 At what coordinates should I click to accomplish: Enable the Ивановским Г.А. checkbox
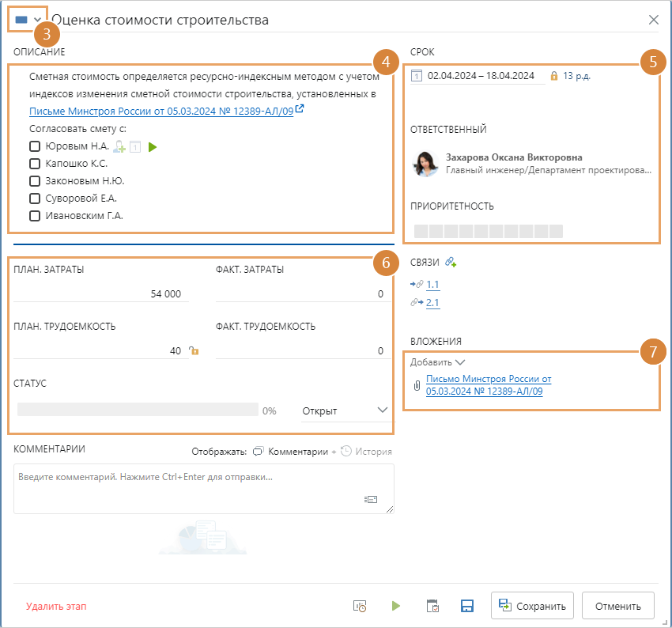[35, 216]
